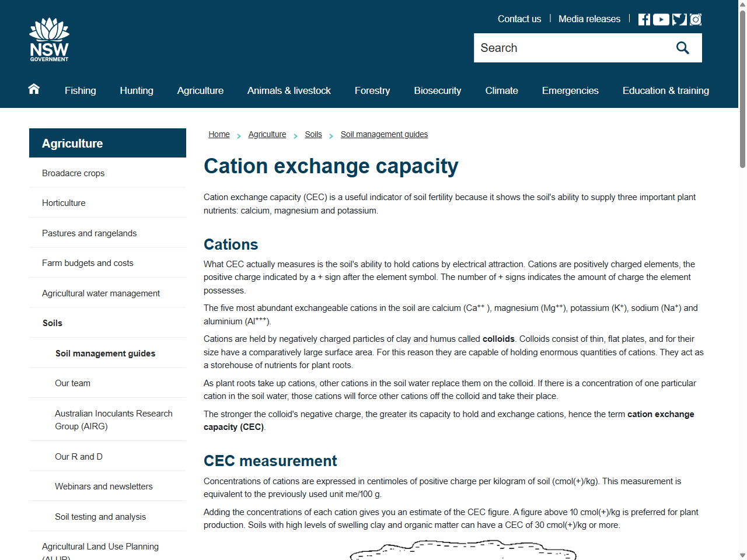Open the NSW Government Facebook page icon
The height and width of the screenshot is (560, 747).
(644, 19)
